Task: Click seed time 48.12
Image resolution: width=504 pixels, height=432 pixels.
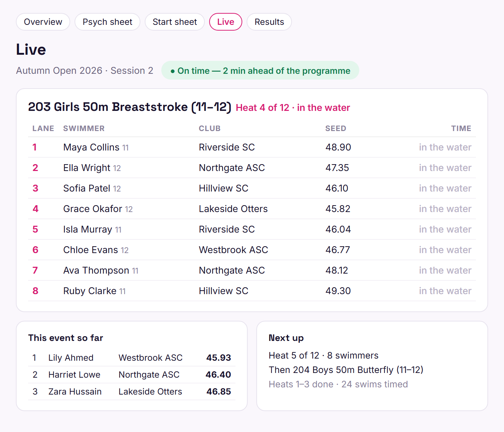Action: pos(337,270)
